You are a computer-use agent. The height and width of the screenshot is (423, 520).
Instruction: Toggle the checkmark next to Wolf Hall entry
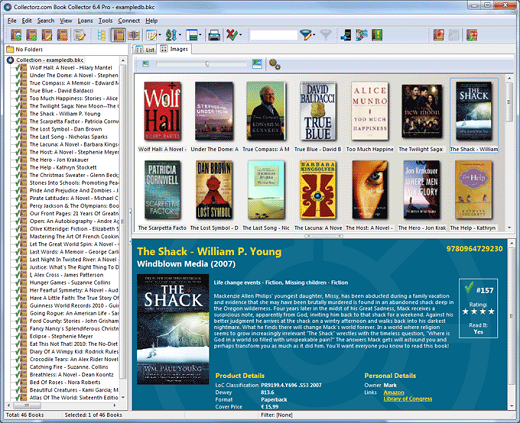click(x=18, y=68)
